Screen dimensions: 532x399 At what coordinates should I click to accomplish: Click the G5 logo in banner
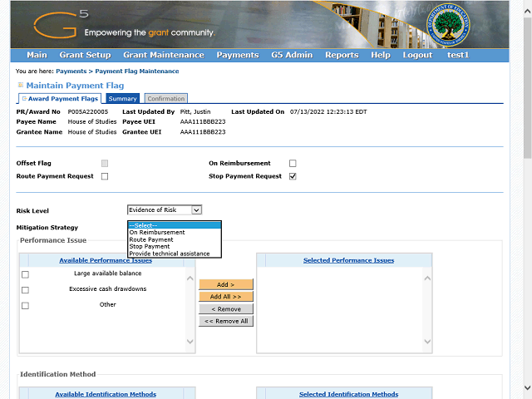(61, 24)
